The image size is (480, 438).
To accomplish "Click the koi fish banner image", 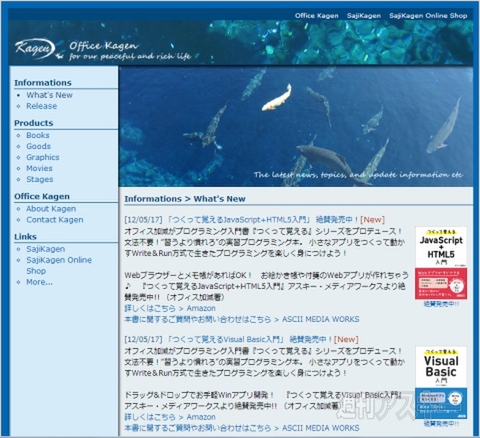I will (296, 126).
